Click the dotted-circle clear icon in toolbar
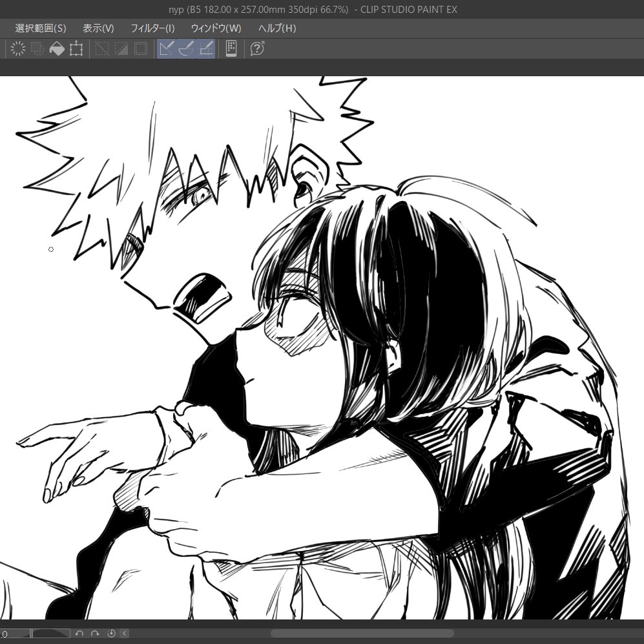 pos(17,48)
